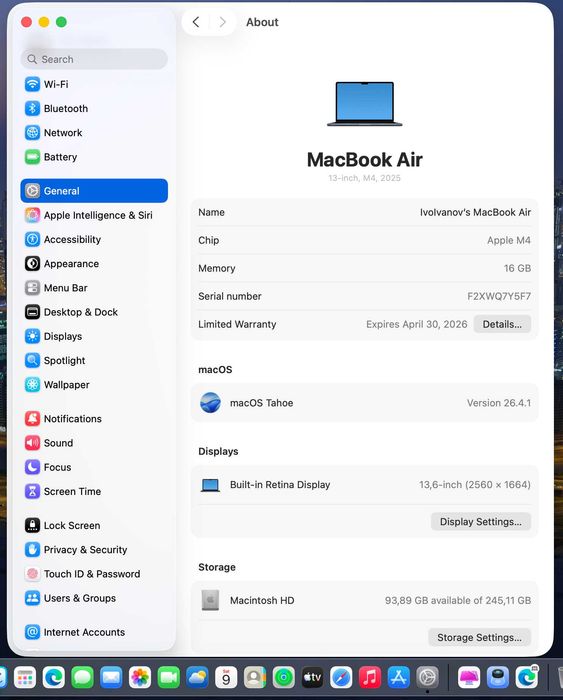Open Wallpaper settings
The width and height of the screenshot is (563, 700).
(94, 384)
